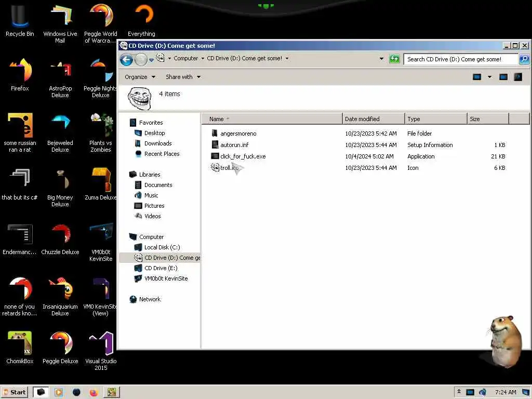The width and height of the screenshot is (532, 399).
Task: Open the Start menu
Action: pyautogui.click(x=15, y=392)
